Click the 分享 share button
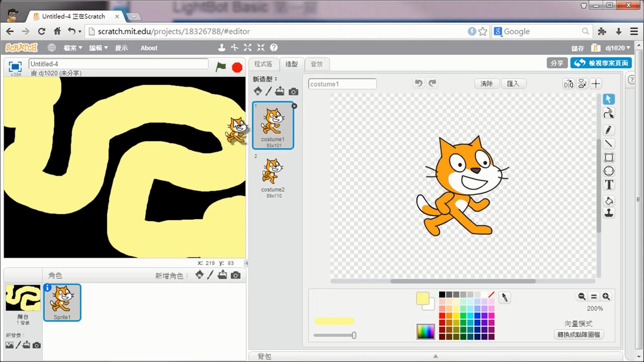Image resolution: width=644 pixels, height=362 pixels. point(557,63)
